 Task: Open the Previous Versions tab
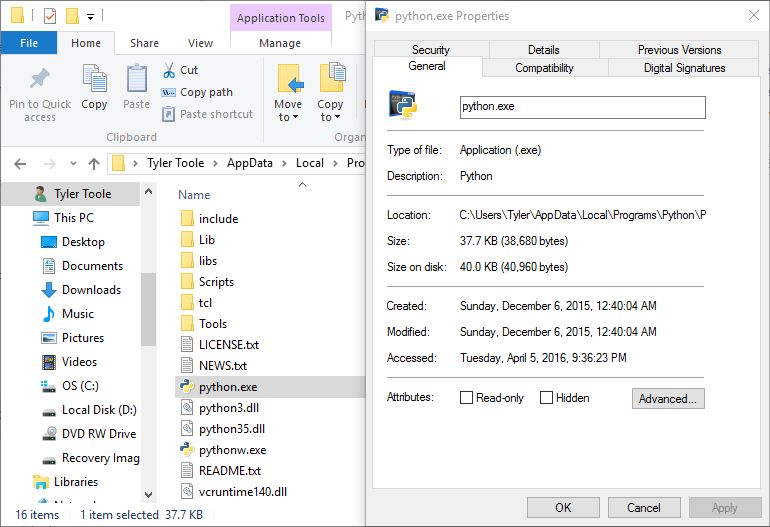(x=679, y=50)
